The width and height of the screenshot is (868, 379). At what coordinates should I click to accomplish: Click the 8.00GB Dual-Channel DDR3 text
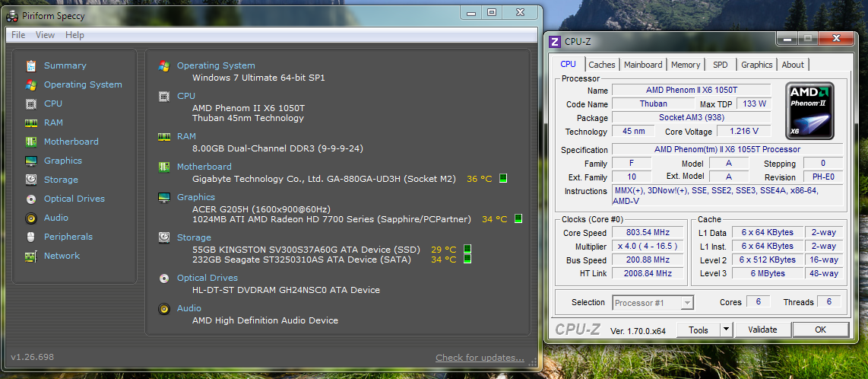pos(277,148)
